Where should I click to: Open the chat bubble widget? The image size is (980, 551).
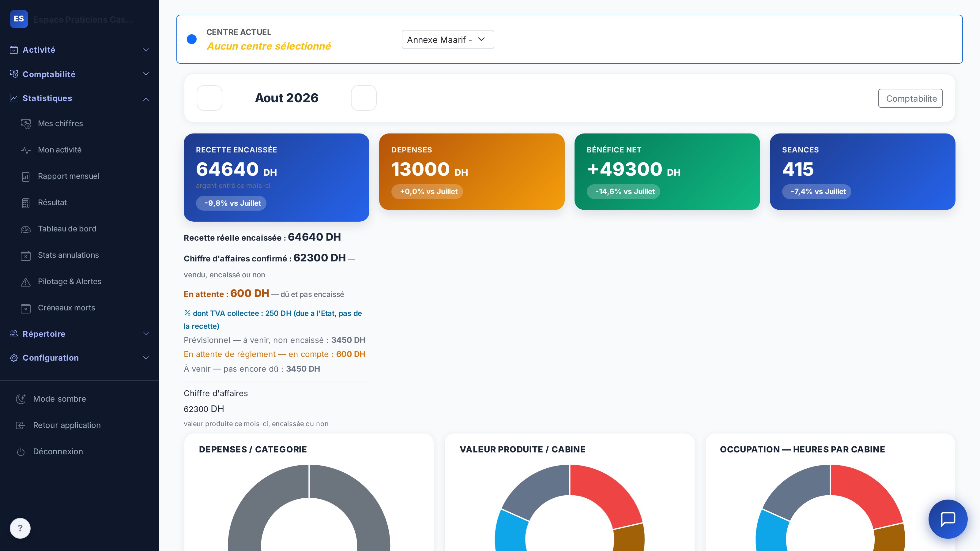948,519
